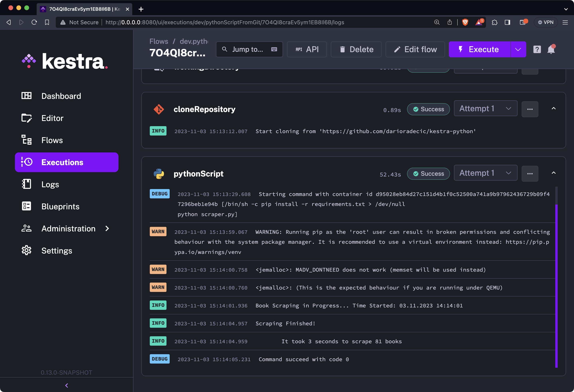
Task: Bookmark the page with bookmark icon
Action: (47, 22)
